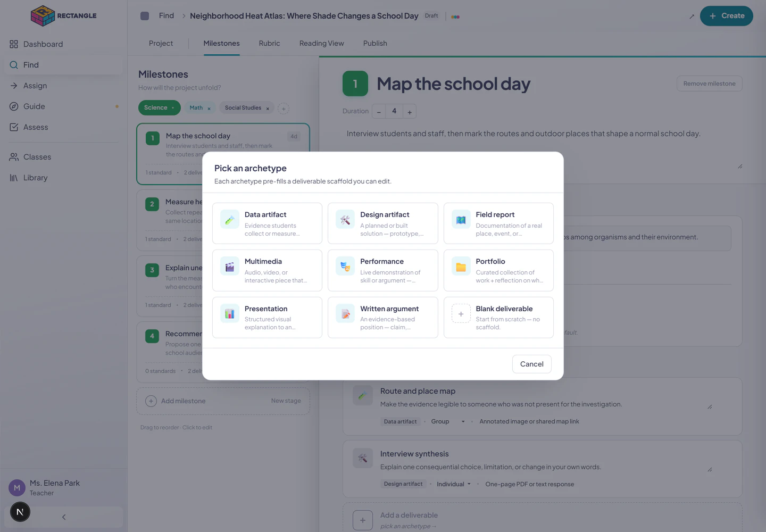The width and height of the screenshot is (766, 532).
Task: Switch to the Rubric tab
Action: click(269, 43)
